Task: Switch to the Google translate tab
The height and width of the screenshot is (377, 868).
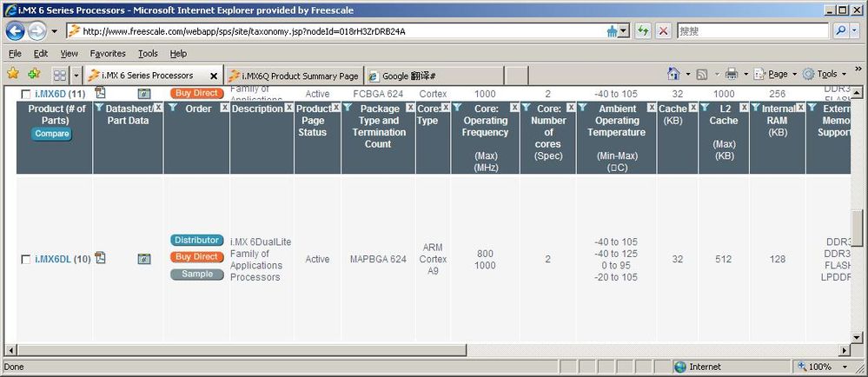Action: pyautogui.click(x=434, y=76)
